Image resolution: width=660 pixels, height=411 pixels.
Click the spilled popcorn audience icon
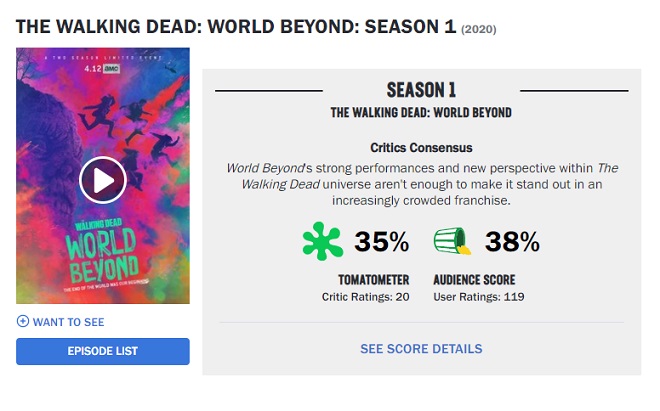click(x=452, y=241)
